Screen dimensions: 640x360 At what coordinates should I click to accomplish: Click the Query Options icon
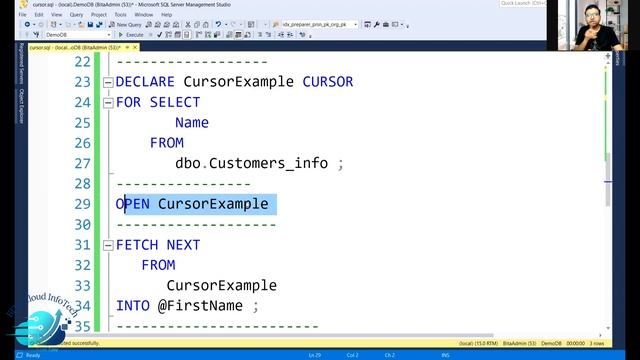(178, 35)
